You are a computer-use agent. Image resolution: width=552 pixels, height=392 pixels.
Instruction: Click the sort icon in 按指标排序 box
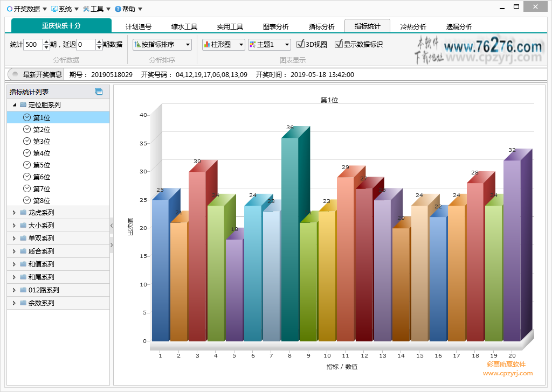point(137,44)
